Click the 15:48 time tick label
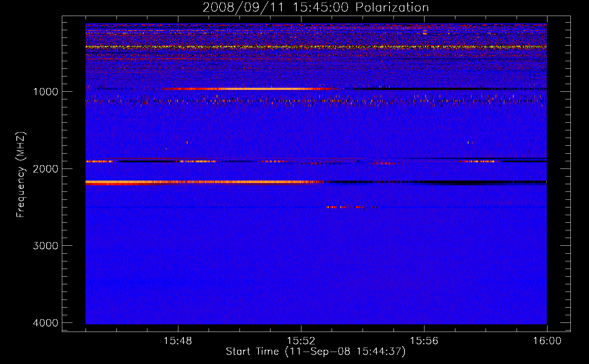Image resolution: width=589 pixels, height=364 pixels. [x=178, y=341]
